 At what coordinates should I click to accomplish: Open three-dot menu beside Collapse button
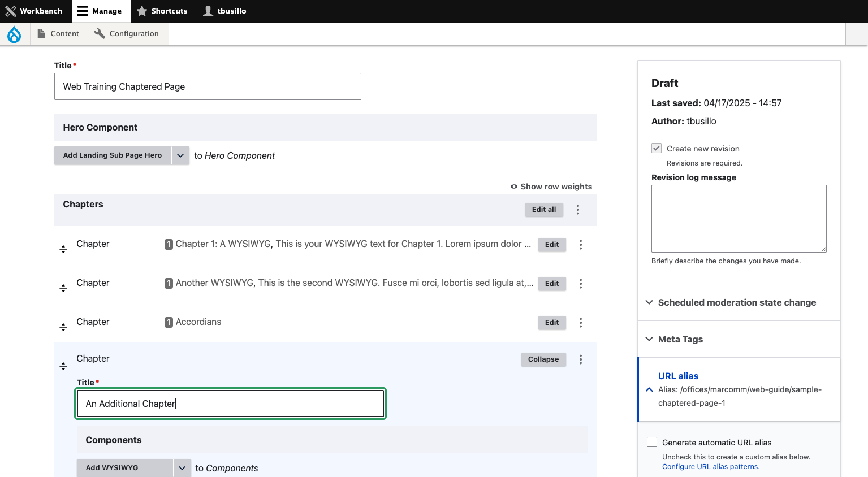(x=581, y=359)
